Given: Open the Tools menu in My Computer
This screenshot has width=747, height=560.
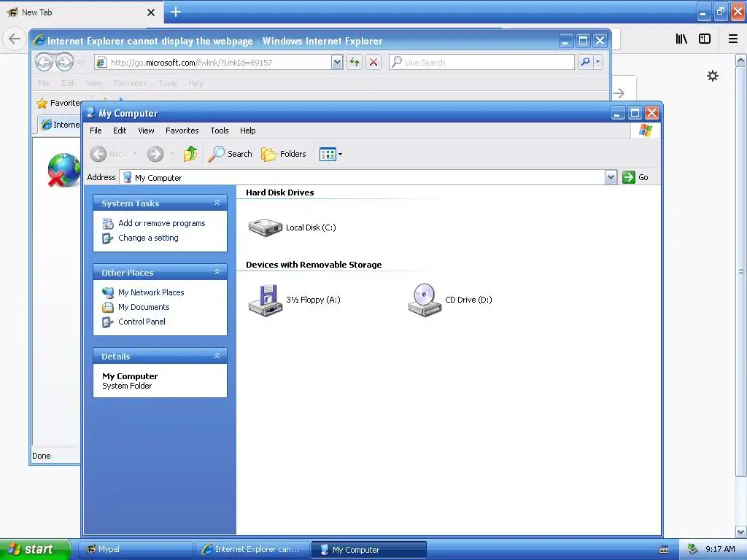Looking at the screenshot, I should click(220, 131).
